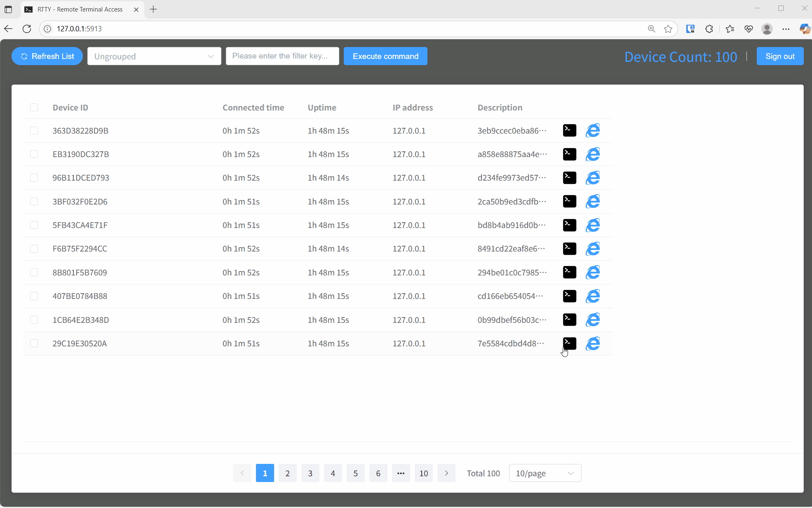Expand the Ungrouped group dropdown
This screenshot has height=508, width=812.
tap(154, 56)
